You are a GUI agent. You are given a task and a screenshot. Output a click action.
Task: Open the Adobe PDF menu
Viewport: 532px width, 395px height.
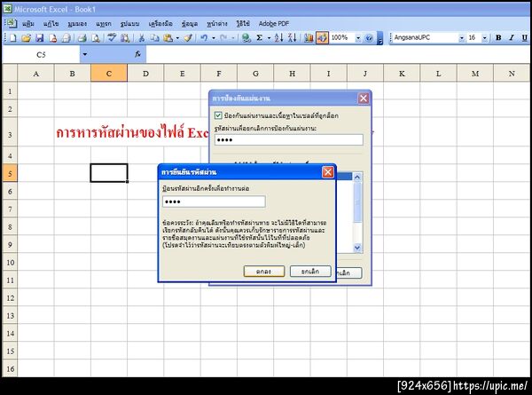click(274, 24)
